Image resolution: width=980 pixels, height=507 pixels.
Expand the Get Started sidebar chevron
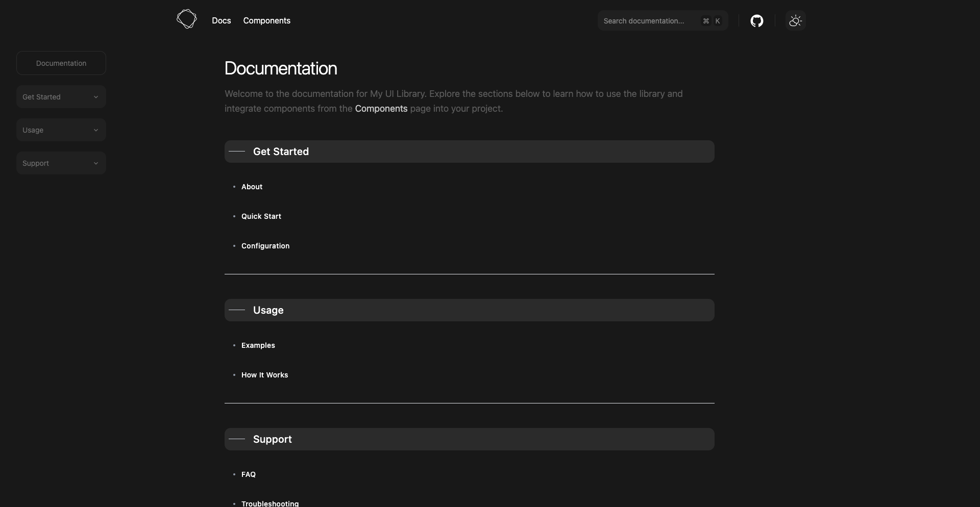(96, 97)
